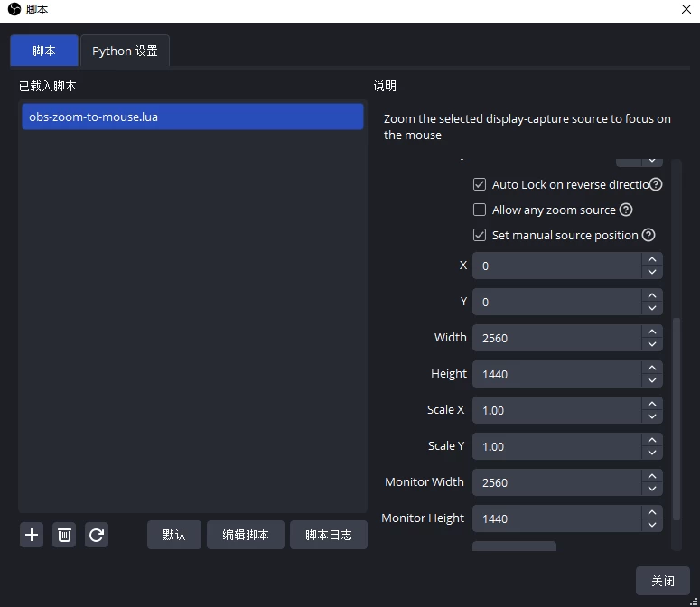The width and height of the screenshot is (700, 607).
Task: Increase the Width value with up arrow
Action: coord(652,332)
